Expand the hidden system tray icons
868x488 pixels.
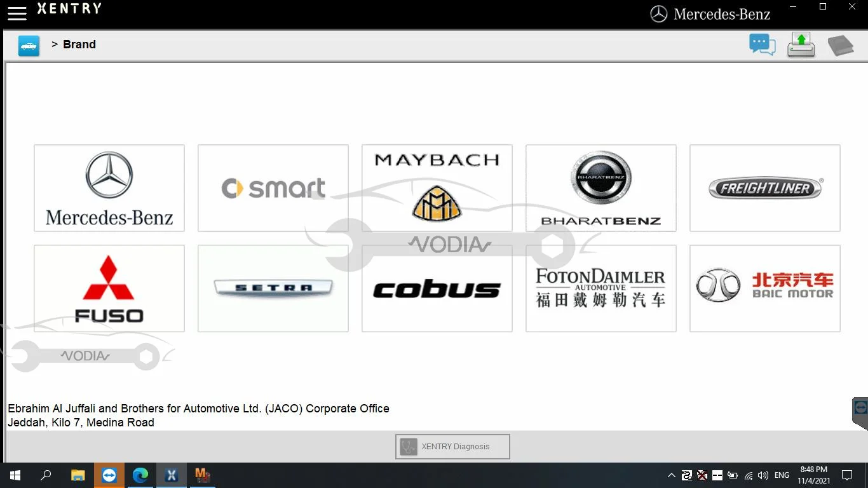pyautogui.click(x=671, y=475)
